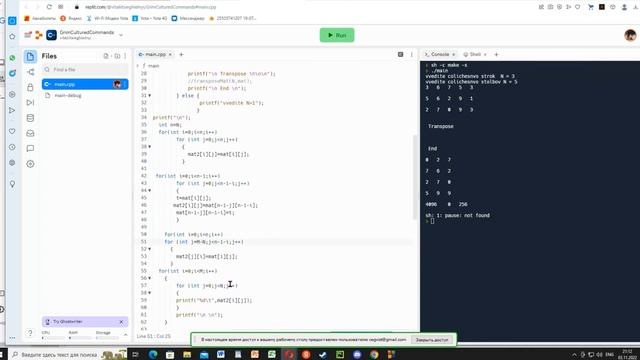Click the Storage usage bar
640x360 pixels.
point(107,338)
